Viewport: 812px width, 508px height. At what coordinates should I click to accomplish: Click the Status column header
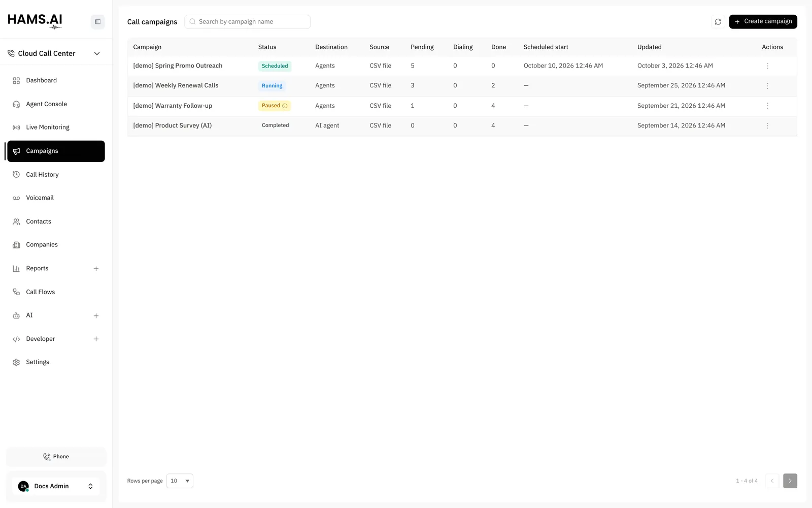click(267, 47)
